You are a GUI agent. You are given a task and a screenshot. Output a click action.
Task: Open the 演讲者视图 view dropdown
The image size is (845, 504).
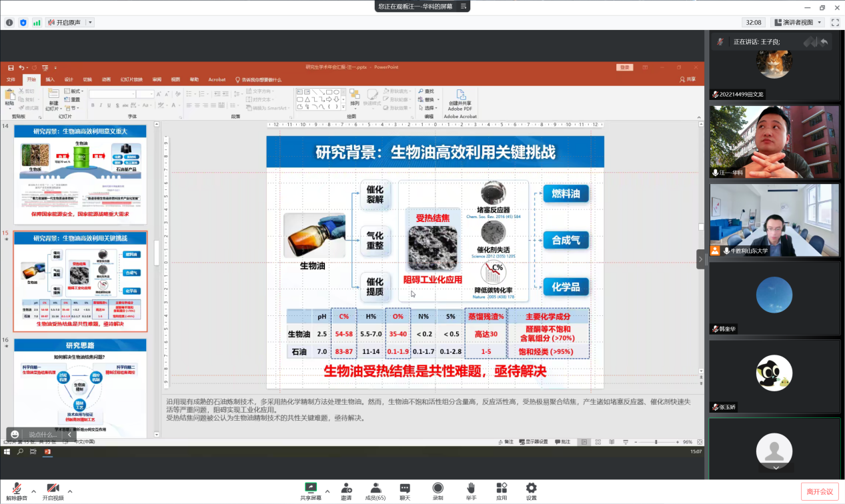(798, 22)
